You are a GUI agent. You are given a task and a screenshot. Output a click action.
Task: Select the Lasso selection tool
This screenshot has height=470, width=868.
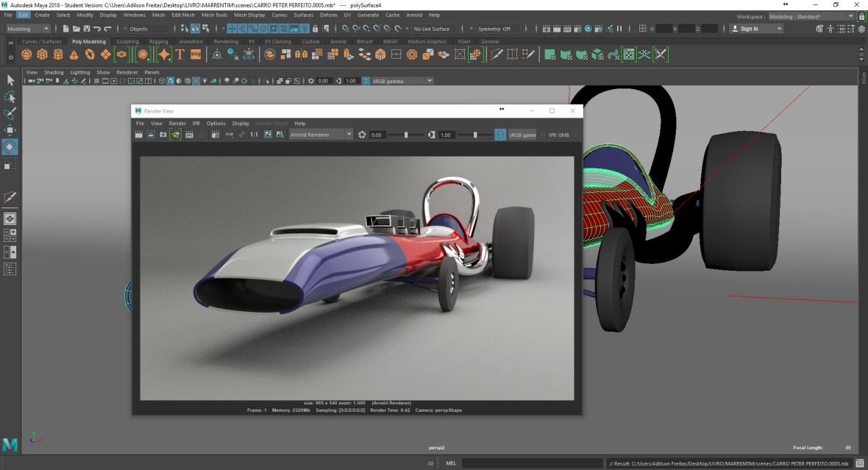10,96
